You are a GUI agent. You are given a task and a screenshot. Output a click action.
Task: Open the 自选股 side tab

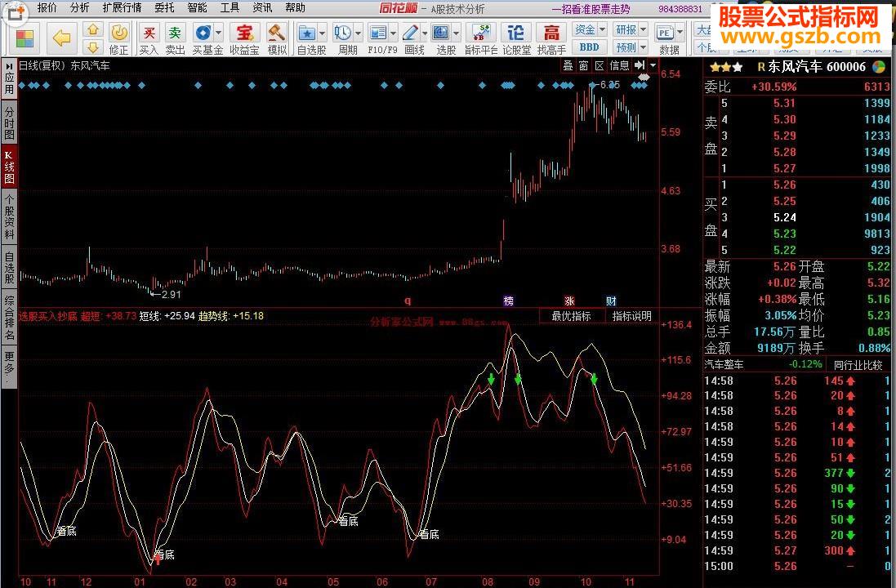9,267
